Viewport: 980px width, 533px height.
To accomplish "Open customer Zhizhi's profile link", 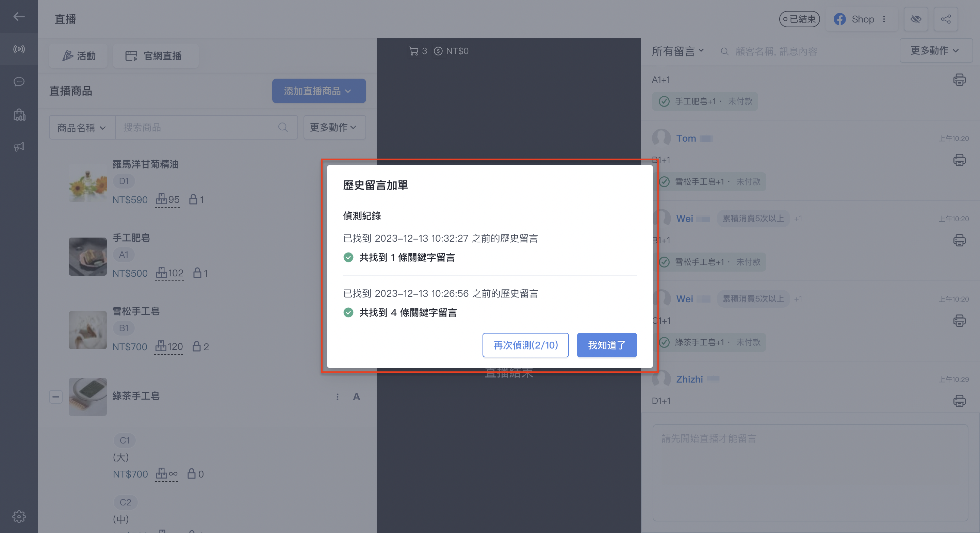I will [689, 379].
